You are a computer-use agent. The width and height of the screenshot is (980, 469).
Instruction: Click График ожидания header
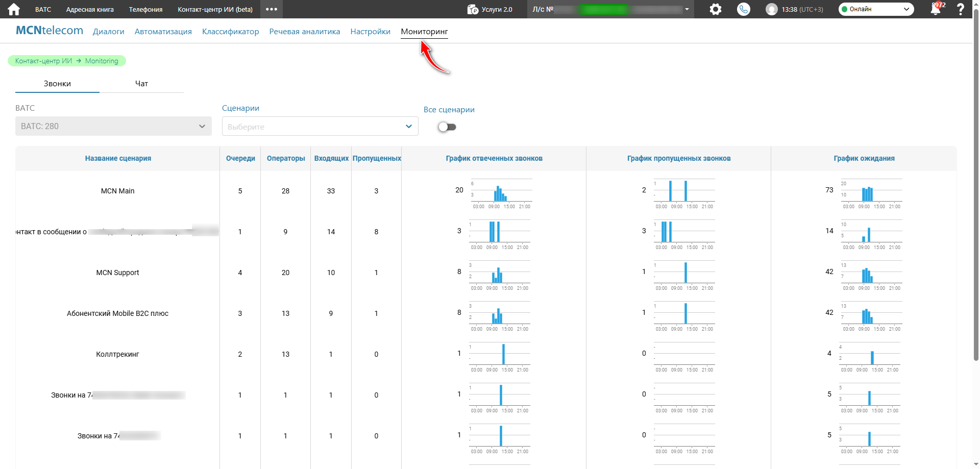[864, 158]
